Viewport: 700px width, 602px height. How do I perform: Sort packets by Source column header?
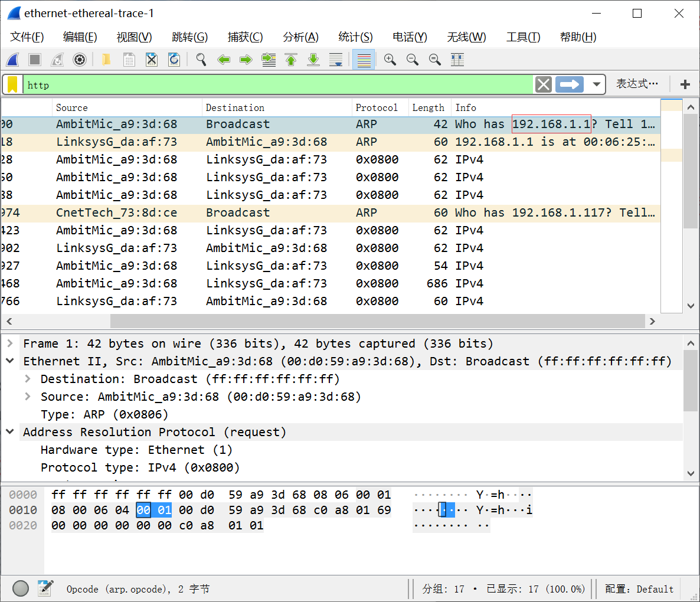(127, 107)
